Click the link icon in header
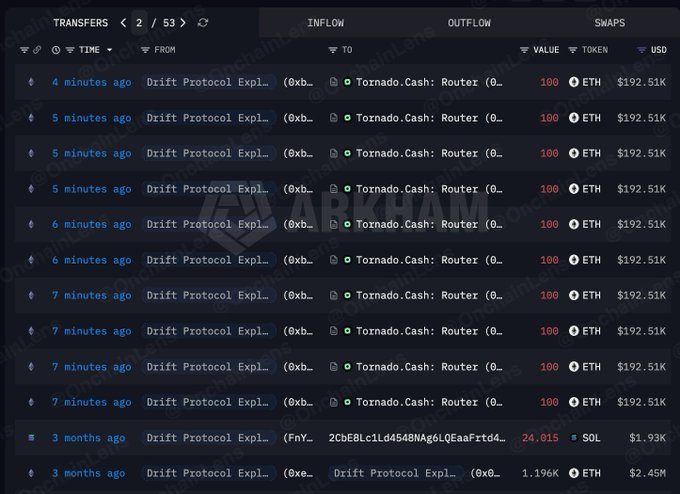The image size is (680, 494). pos(37,50)
